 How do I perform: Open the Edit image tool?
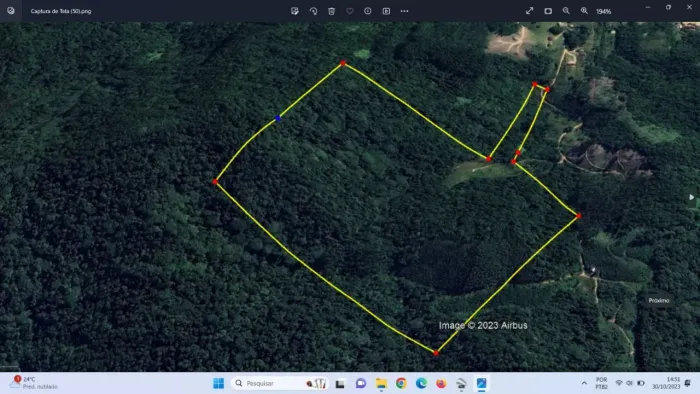click(x=295, y=11)
